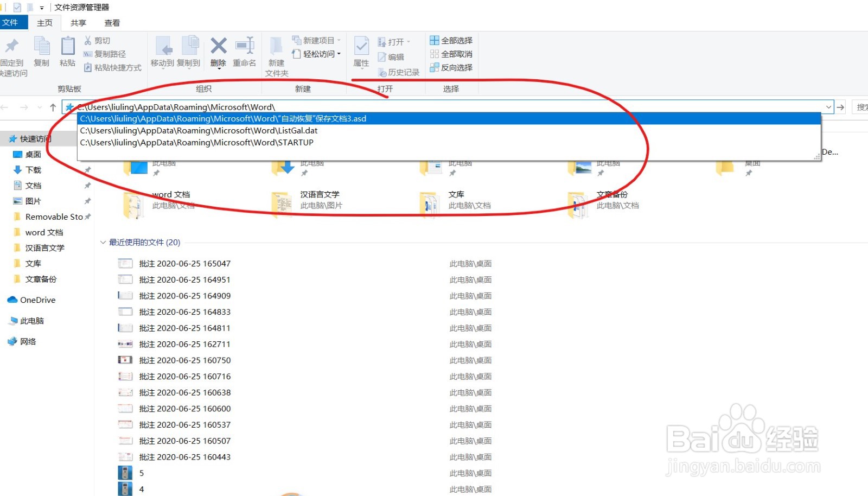Click 复制路径 in ribbon
This screenshot has height=496, width=868.
(105, 54)
